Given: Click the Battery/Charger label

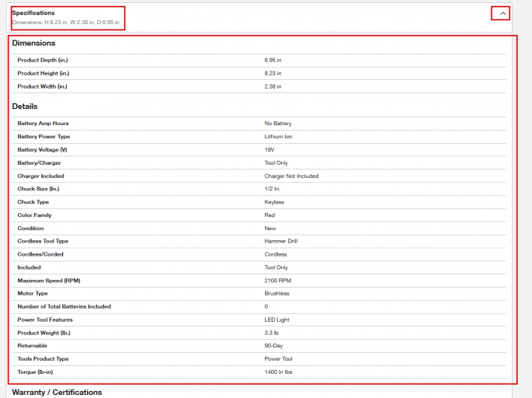Looking at the screenshot, I should click(x=39, y=163).
